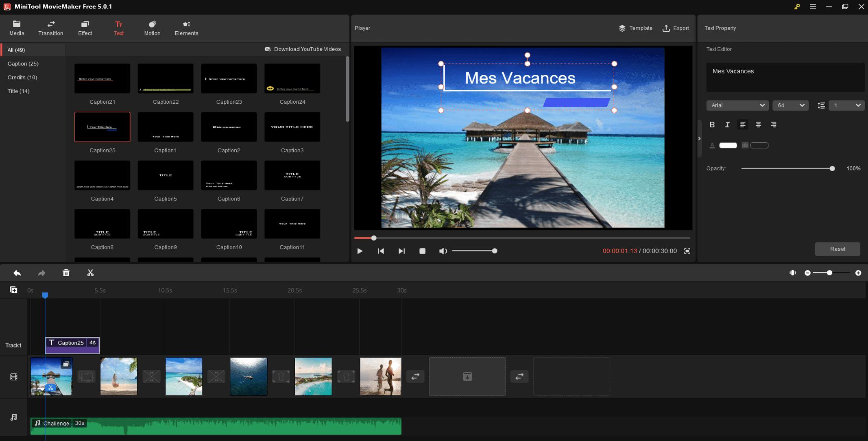Viewport: 868px width, 441px height.
Task: Open the Elements panel
Action: (186, 28)
